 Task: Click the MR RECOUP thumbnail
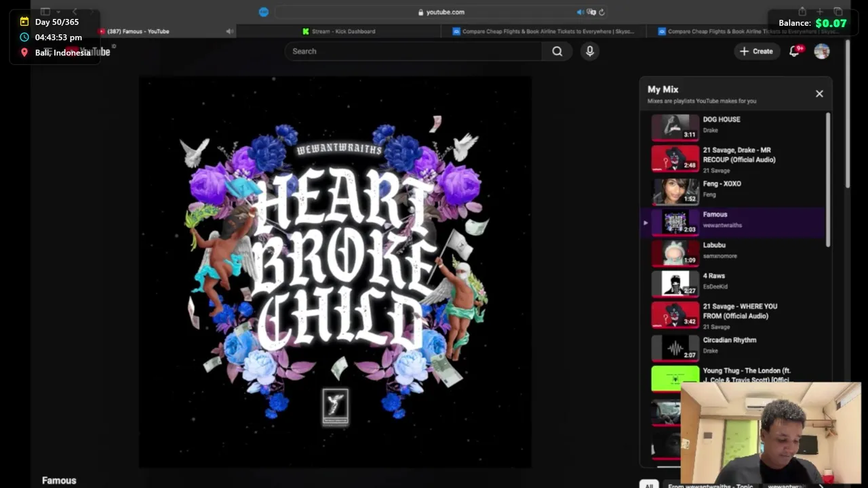tap(675, 159)
